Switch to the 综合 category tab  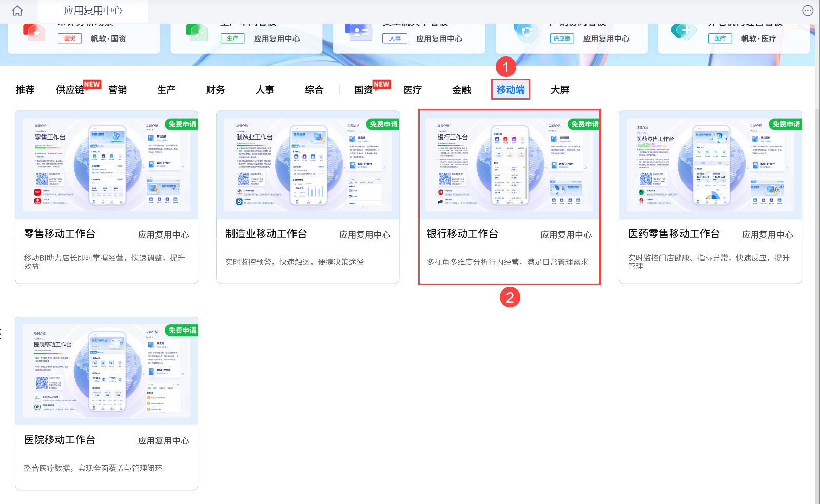coord(314,90)
